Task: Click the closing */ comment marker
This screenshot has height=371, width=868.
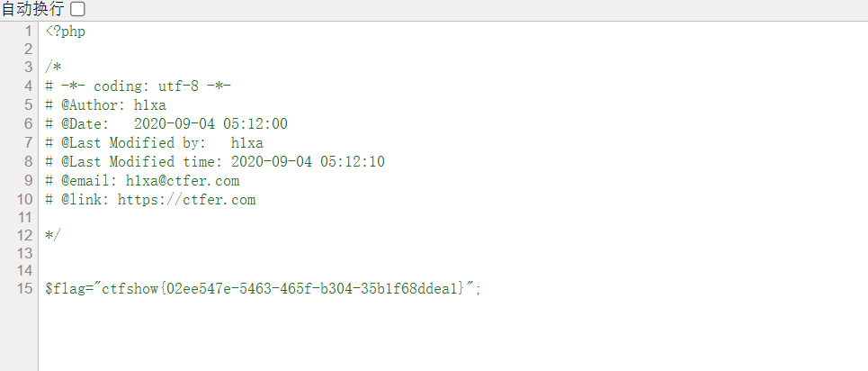Action: 53,234
